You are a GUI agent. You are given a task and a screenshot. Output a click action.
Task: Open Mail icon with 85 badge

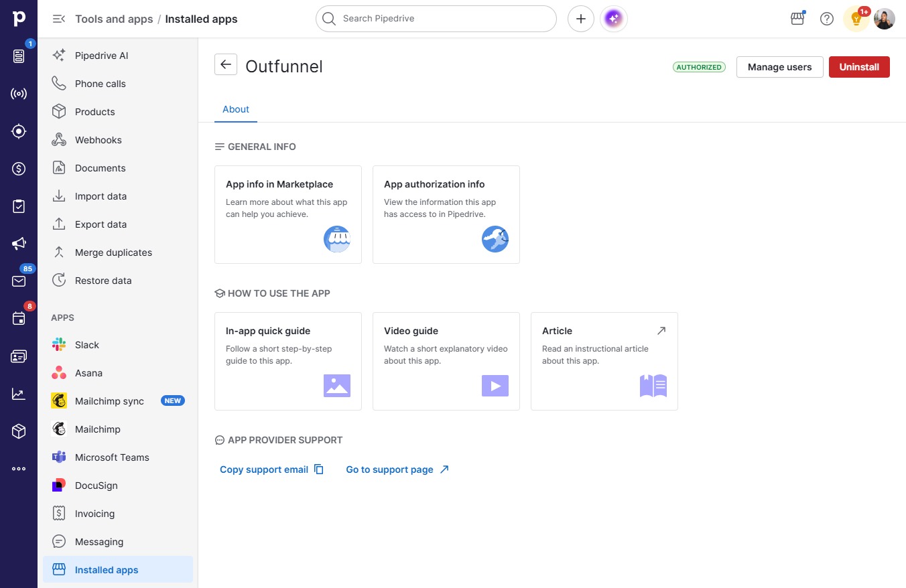19,281
